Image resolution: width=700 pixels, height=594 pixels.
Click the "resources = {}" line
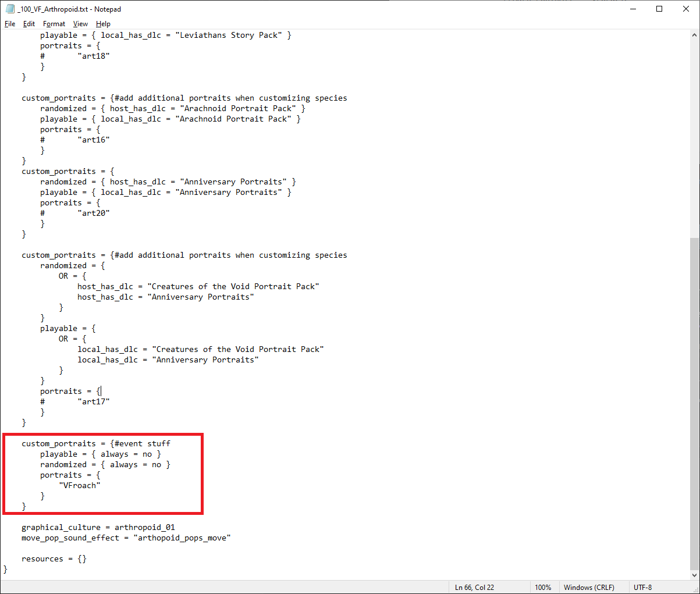54,559
